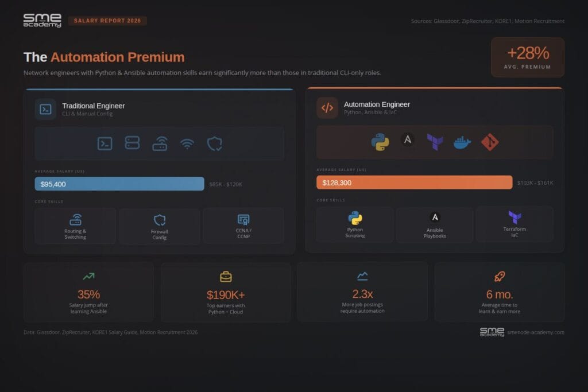Viewport: 588px width, 392px height.
Task: Click the Docker whale icon
Action: point(462,142)
